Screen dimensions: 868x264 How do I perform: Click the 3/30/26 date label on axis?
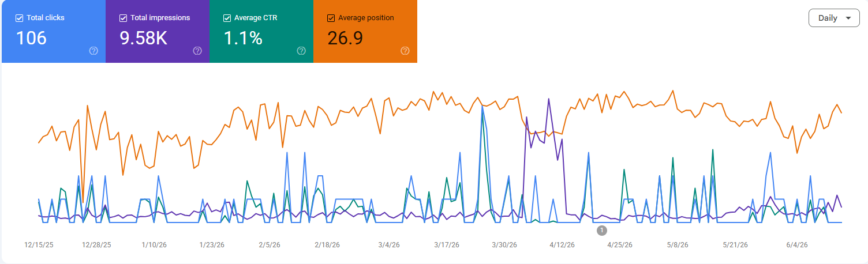[506, 245]
